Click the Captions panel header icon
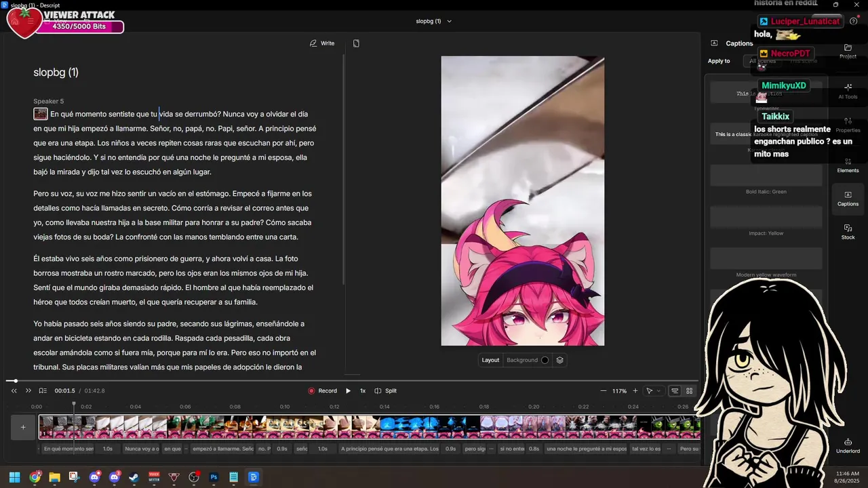The width and height of the screenshot is (868, 488). point(714,43)
